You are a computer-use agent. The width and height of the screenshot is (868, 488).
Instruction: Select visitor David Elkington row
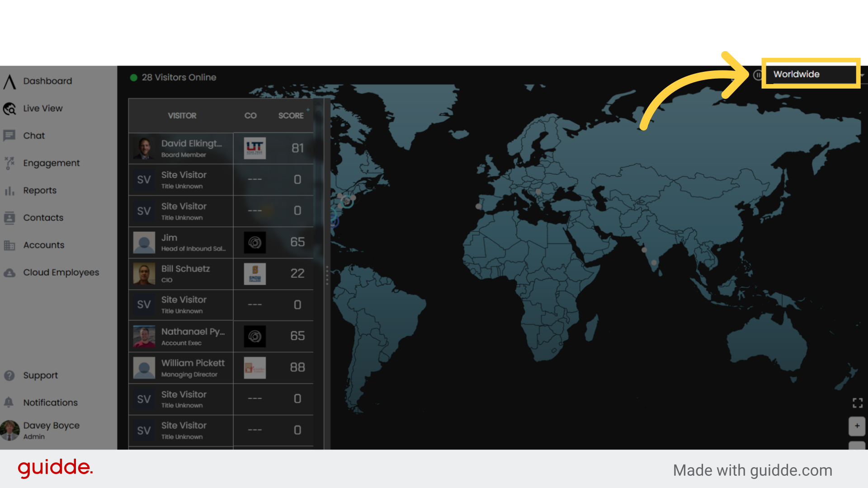pyautogui.click(x=221, y=148)
